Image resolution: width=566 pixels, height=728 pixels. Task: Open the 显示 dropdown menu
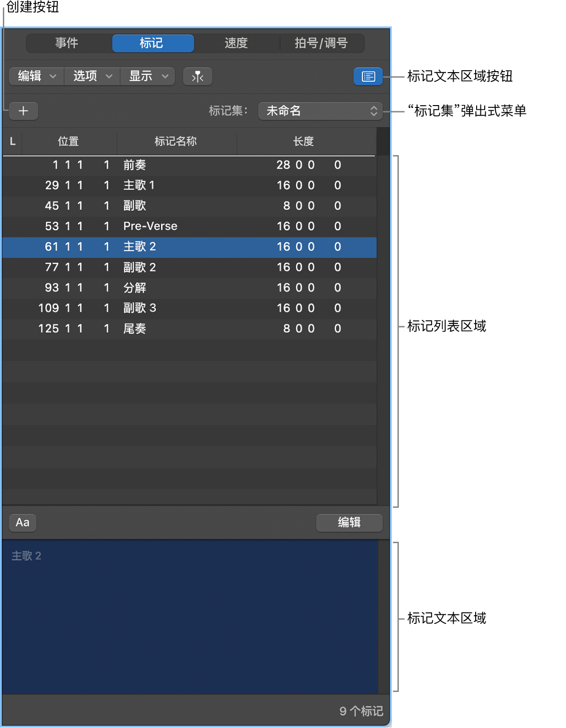(147, 76)
